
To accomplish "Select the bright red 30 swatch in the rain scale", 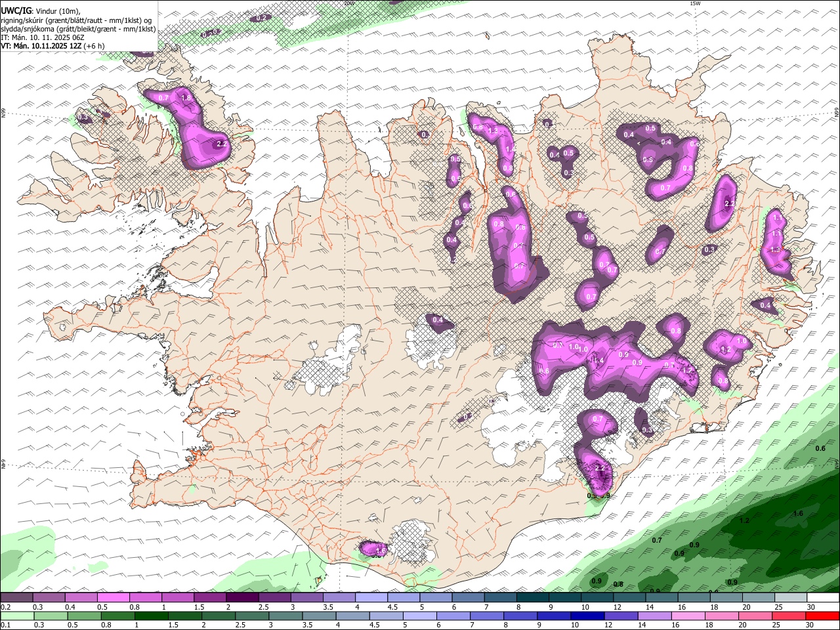I will (x=823, y=616).
